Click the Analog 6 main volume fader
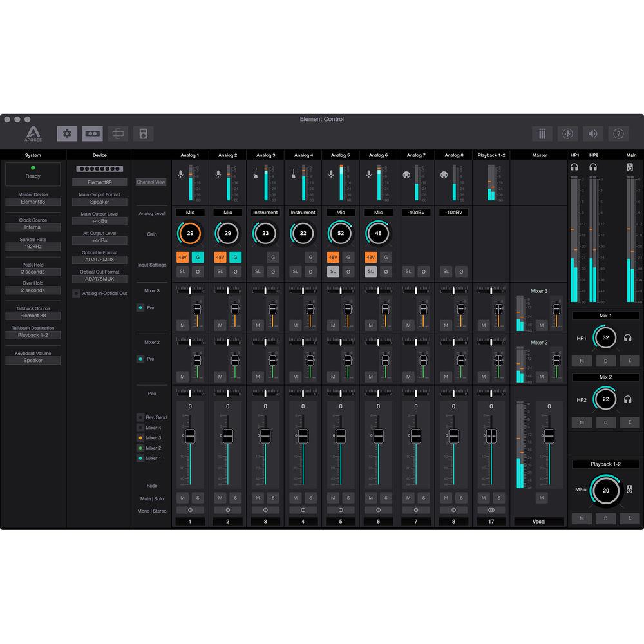 pyautogui.click(x=378, y=436)
